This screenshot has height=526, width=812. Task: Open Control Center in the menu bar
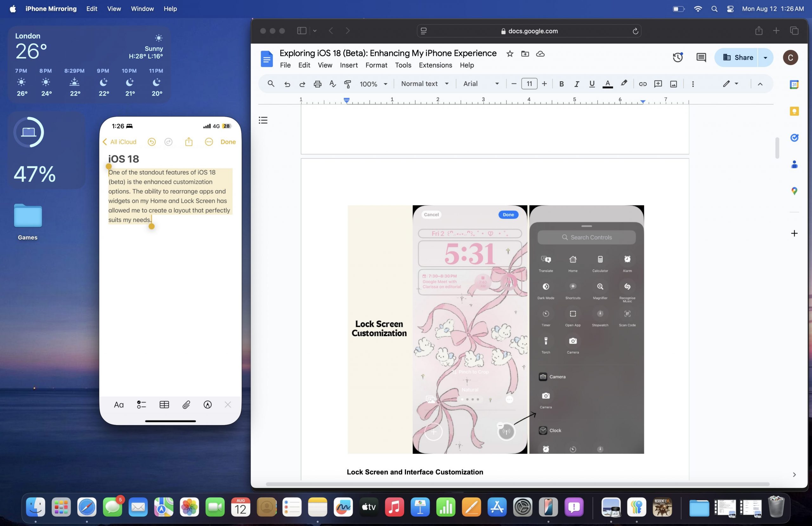(x=730, y=9)
